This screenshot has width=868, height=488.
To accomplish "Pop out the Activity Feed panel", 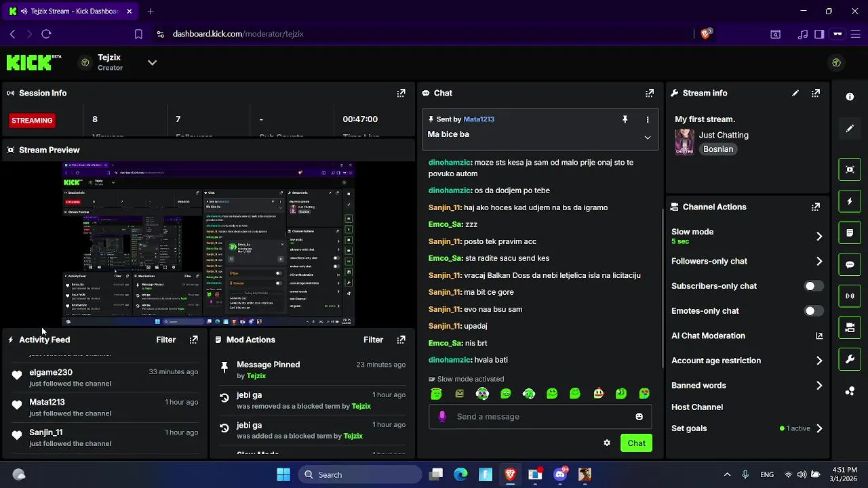I will click(193, 340).
